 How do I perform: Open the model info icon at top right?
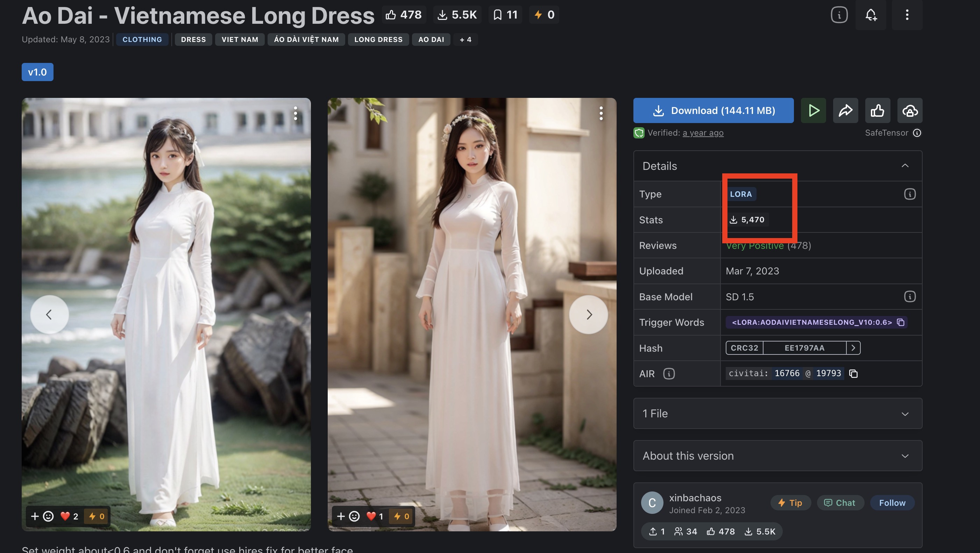tap(839, 15)
